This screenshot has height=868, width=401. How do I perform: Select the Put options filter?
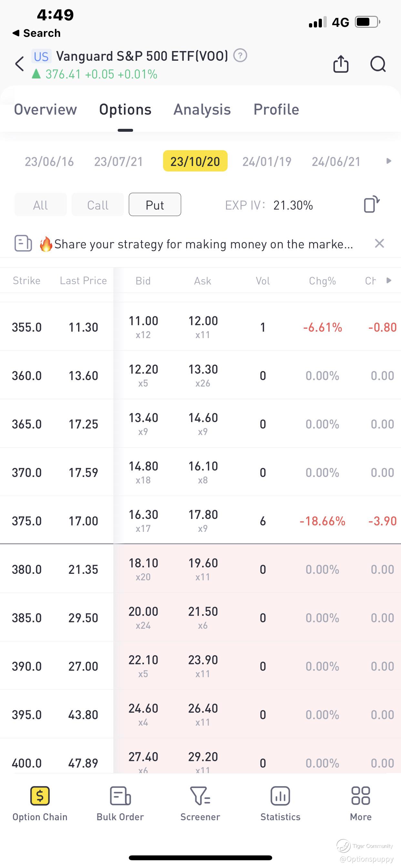pyautogui.click(x=155, y=204)
